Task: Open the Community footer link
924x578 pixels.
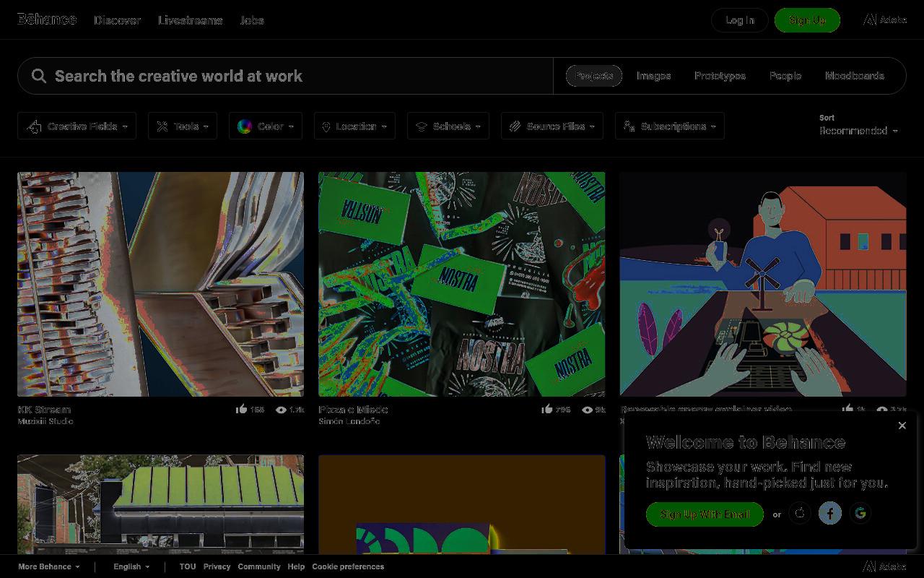Action: [x=259, y=566]
